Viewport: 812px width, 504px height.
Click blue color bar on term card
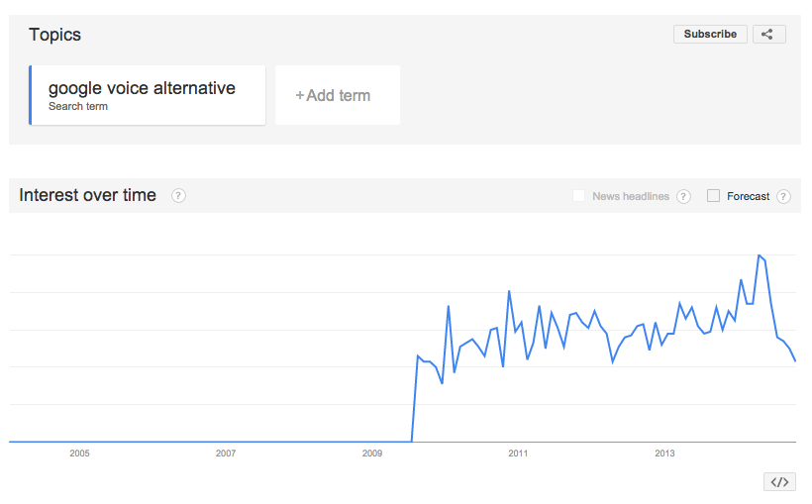(x=30, y=95)
